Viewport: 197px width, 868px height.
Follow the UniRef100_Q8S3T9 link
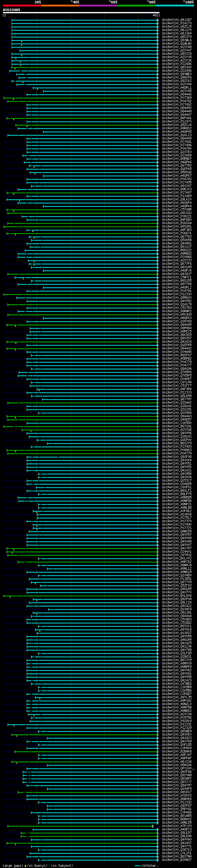click(176, 37)
